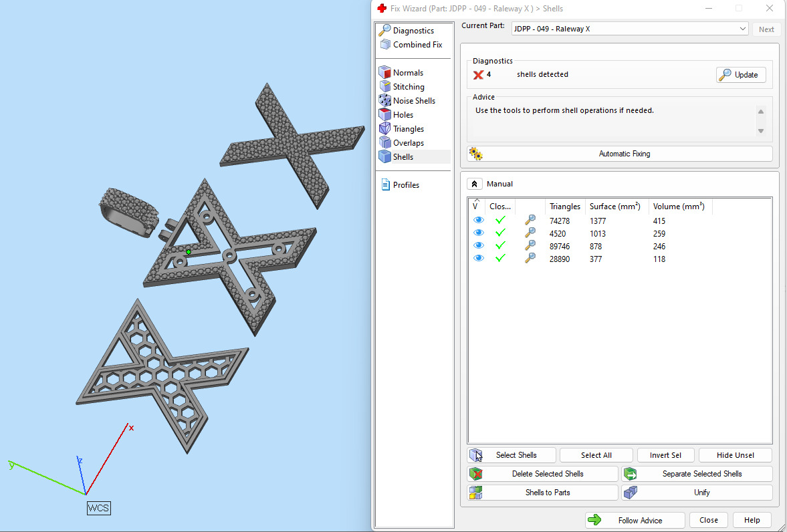Viewport: 787px width, 532px height.
Task: Click the Next part button
Action: (766, 29)
